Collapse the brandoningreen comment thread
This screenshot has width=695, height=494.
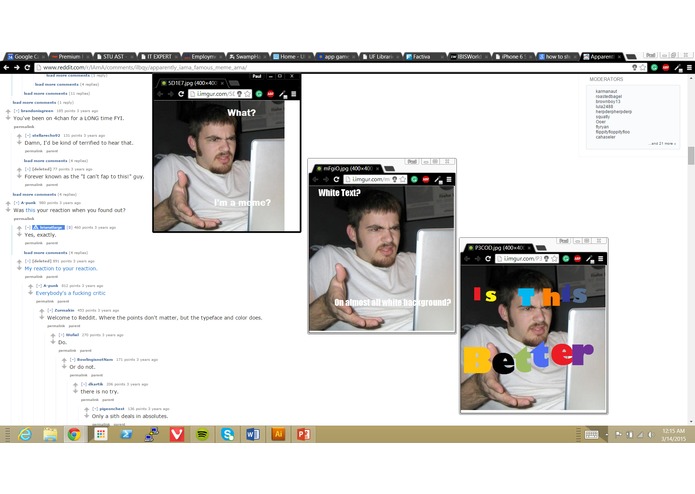pos(16,111)
